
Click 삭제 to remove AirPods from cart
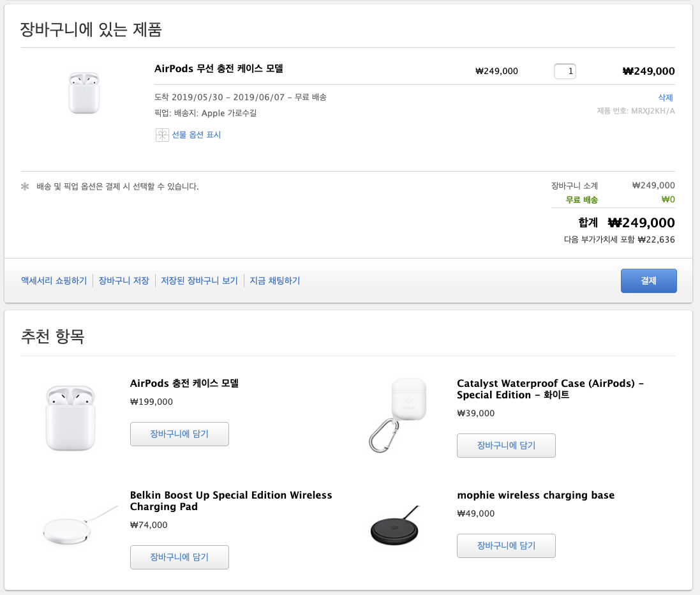666,97
